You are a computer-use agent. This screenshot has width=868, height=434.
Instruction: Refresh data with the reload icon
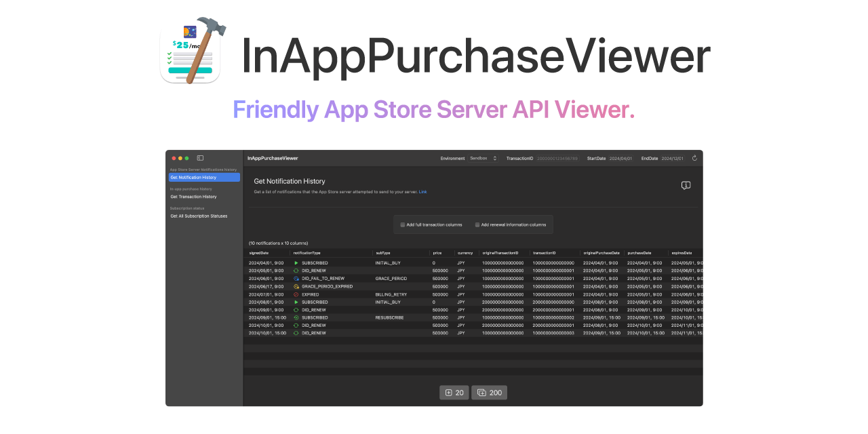click(694, 158)
